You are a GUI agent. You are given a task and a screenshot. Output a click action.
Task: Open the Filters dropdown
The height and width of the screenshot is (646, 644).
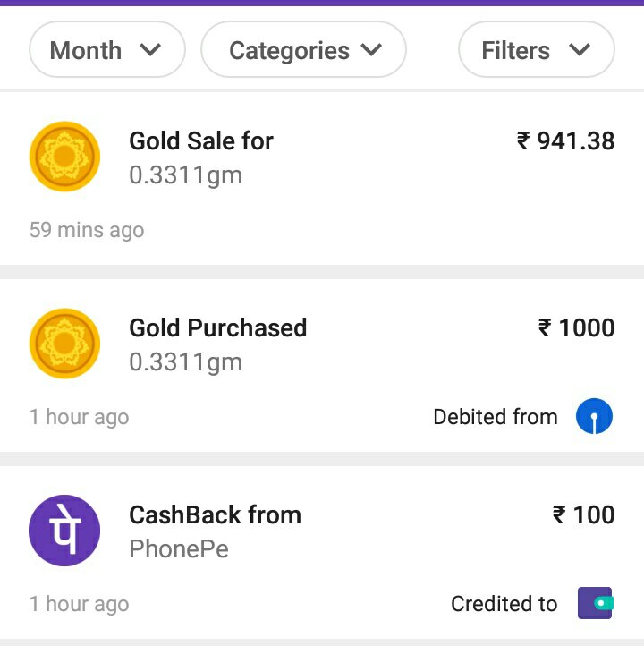click(x=536, y=50)
